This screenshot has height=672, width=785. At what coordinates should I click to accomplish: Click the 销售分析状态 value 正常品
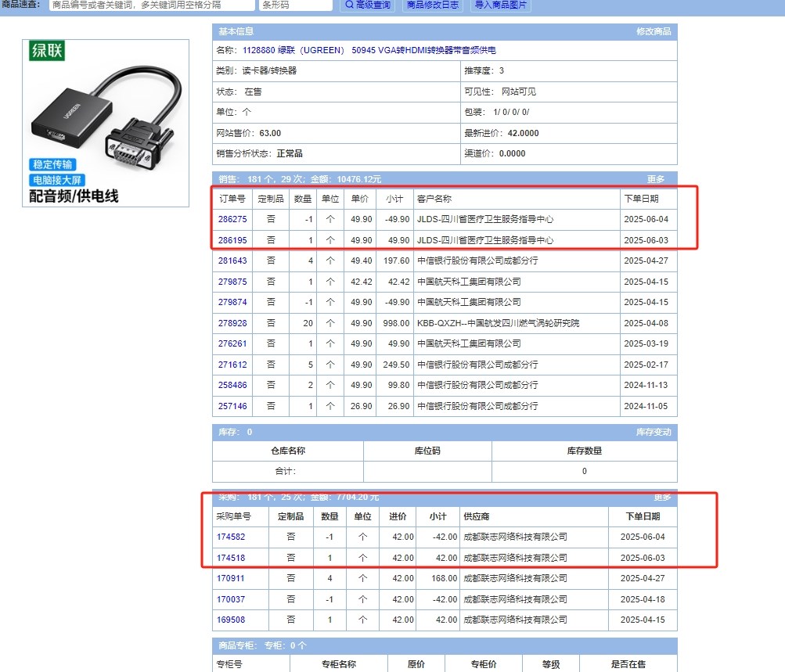[290, 153]
